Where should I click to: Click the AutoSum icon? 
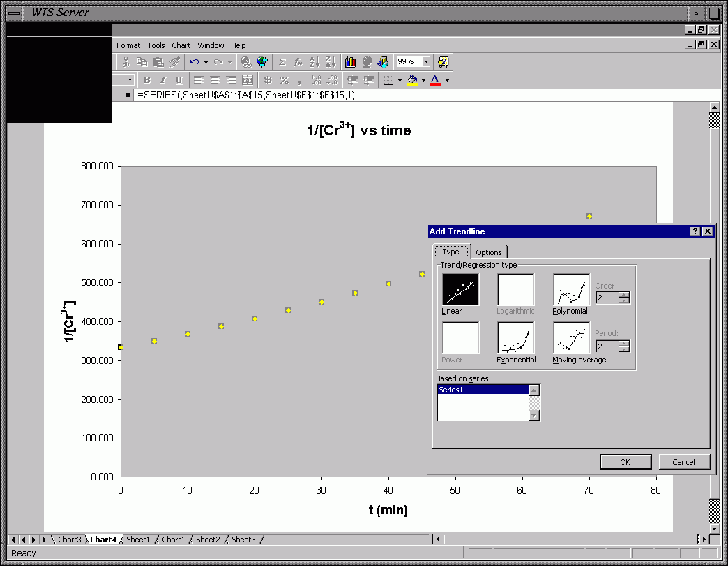click(282, 62)
